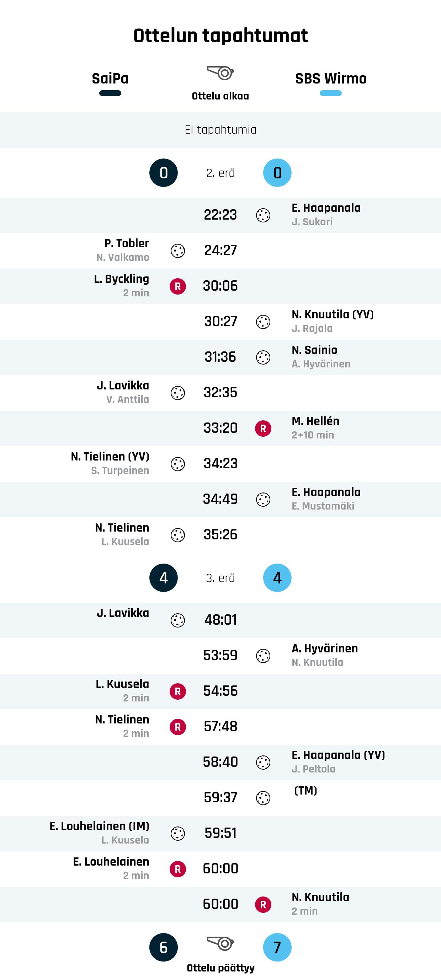Click the 3. erä period label

click(x=220, y=578)
